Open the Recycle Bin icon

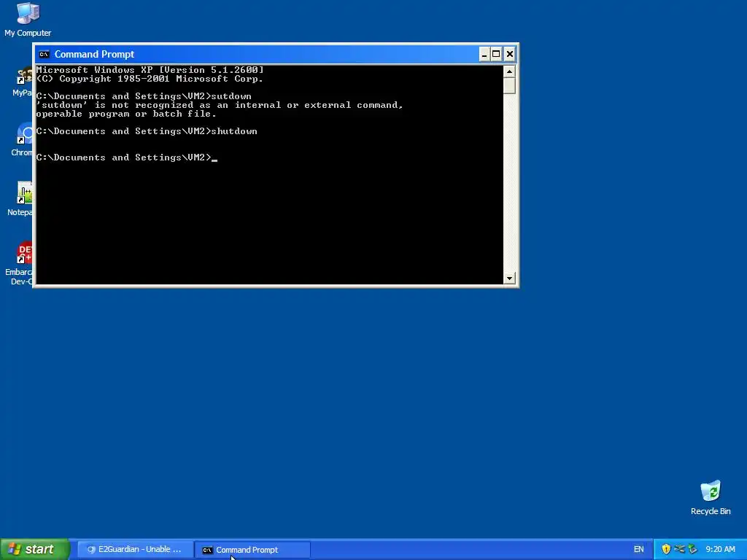711,498
